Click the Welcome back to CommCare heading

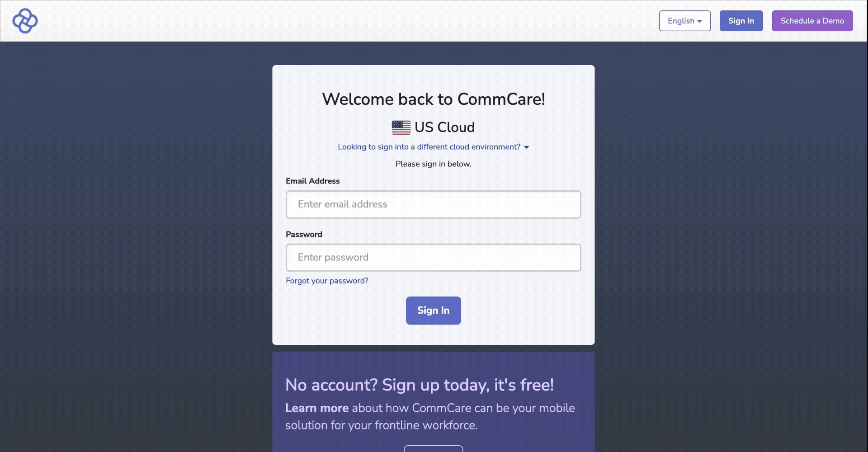point(433,99)
